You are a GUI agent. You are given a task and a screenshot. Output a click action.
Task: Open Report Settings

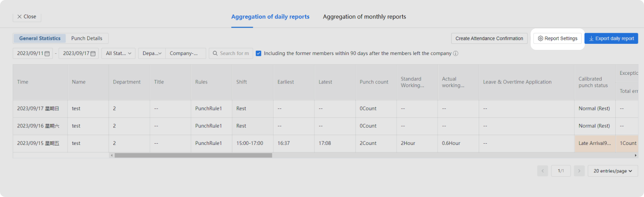pos(557,38)
